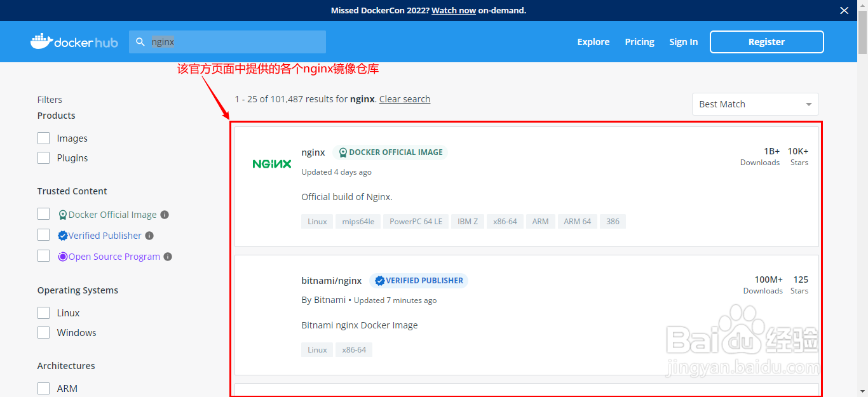Screen dimensions: 868x397
Task: Click the 386 tag
Action: pos(613,222)
